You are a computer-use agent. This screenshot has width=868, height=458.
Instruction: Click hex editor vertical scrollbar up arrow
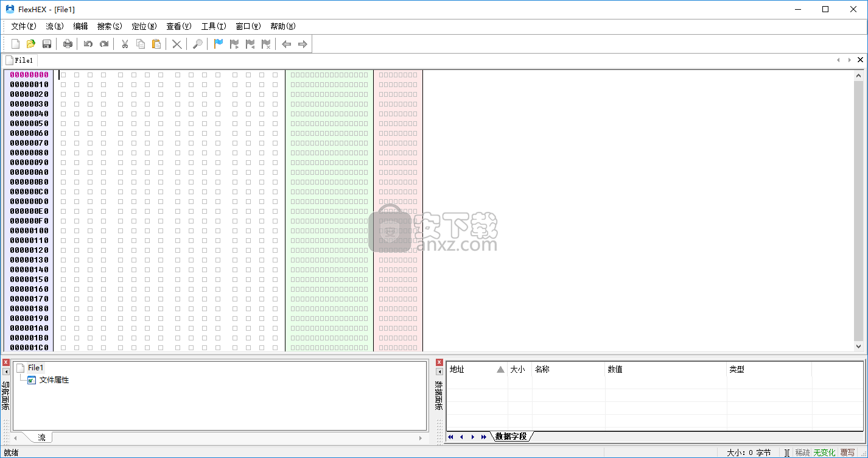[x=859, y=76]
